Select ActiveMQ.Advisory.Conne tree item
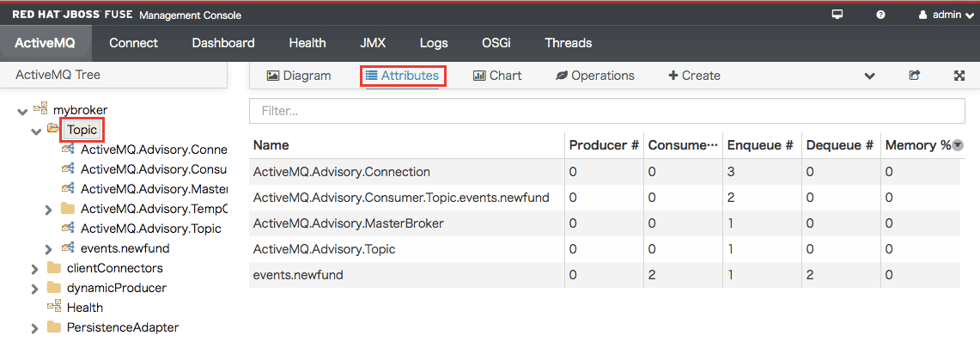 (154, 150)
